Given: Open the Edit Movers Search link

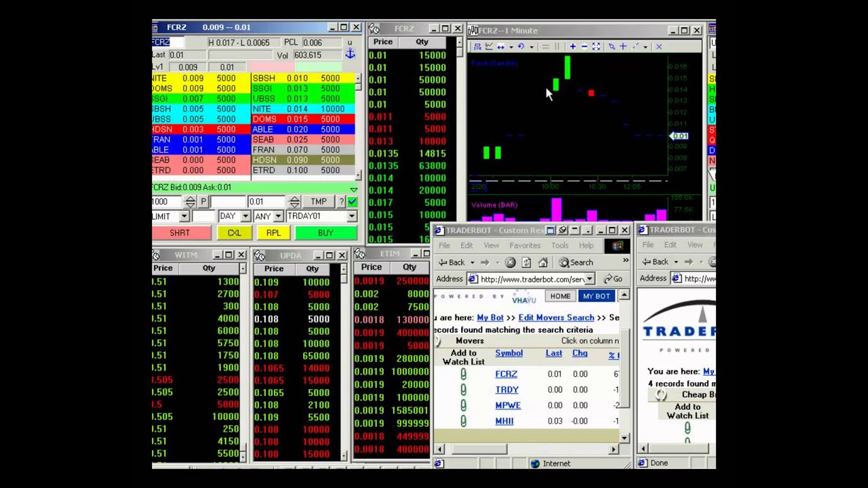Looking at the screenshot, I should (x=556, y=318).
